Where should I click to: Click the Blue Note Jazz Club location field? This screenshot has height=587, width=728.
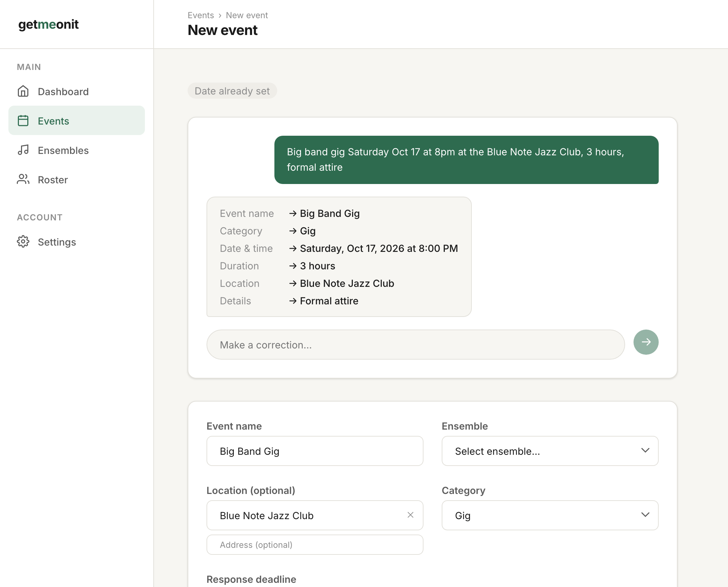315,515
